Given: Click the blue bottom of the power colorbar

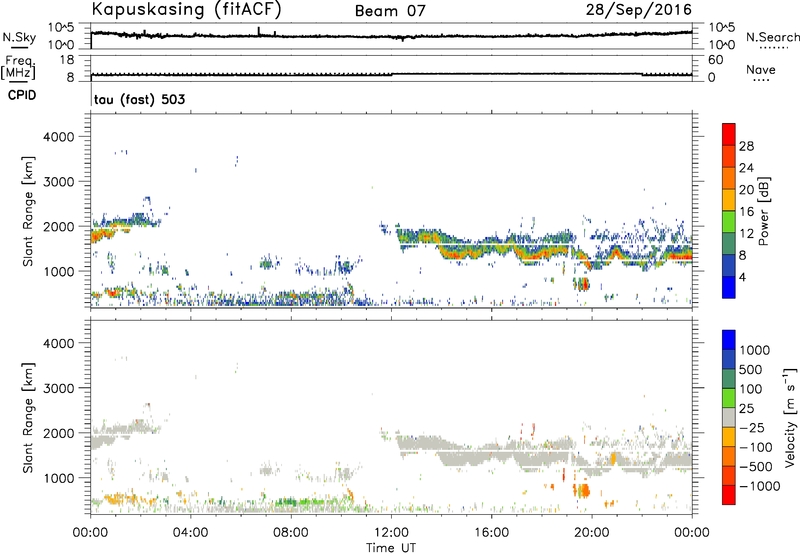Looking at the screenshot, I should pos(729,287).
